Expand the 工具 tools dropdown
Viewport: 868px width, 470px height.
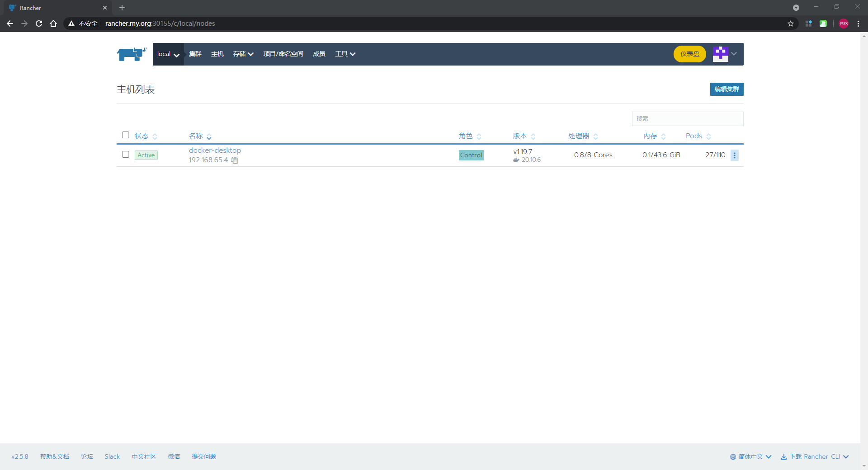[x=345, y=54]
